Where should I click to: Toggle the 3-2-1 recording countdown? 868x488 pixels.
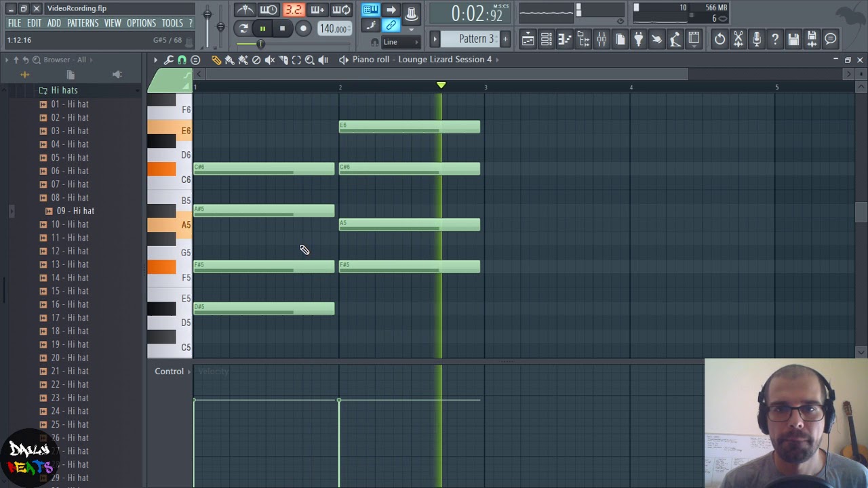point(294,10)
